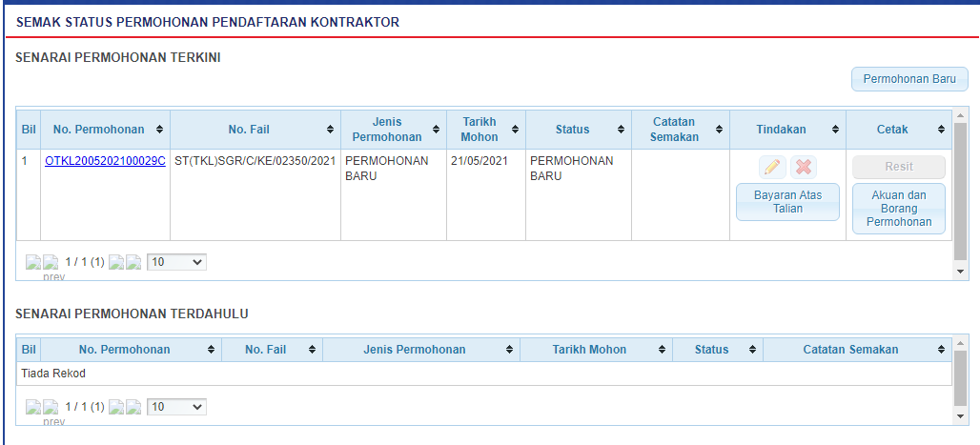
Task: Sort by Catatan Semakan in current list
Action: pos(680,130)
